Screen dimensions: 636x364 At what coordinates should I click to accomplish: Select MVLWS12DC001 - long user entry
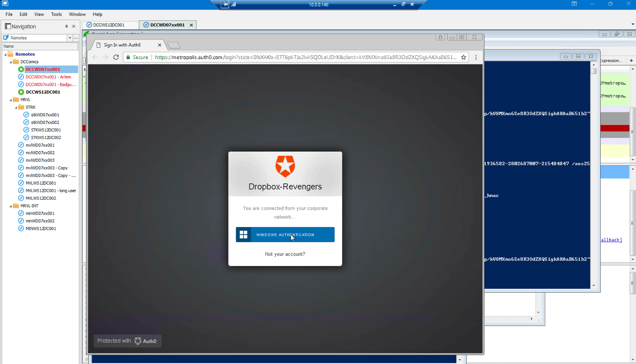point(51,191)
